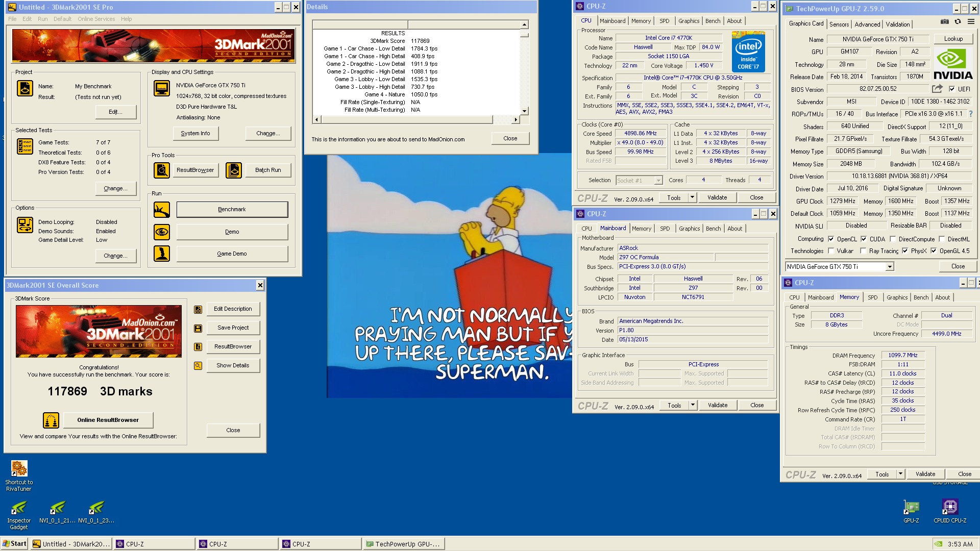Toggle the Ray Tracing checkbox

point(863,251)
